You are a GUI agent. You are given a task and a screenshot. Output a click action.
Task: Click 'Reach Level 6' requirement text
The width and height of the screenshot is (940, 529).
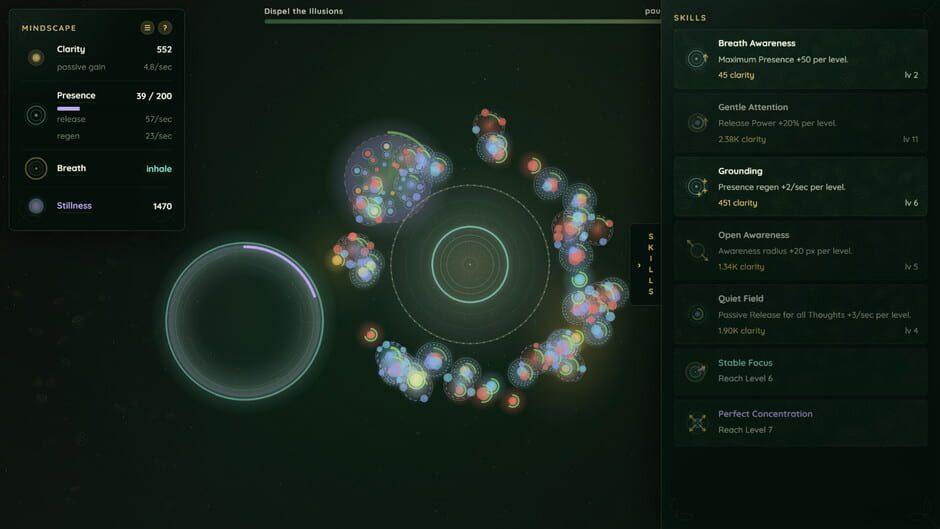pyautogui.click(x=745, y=378)
